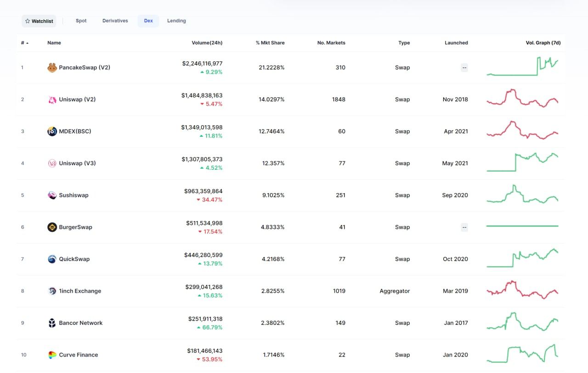Sort table by Volume(24h) header
The image size is (588, 373).
207,43
